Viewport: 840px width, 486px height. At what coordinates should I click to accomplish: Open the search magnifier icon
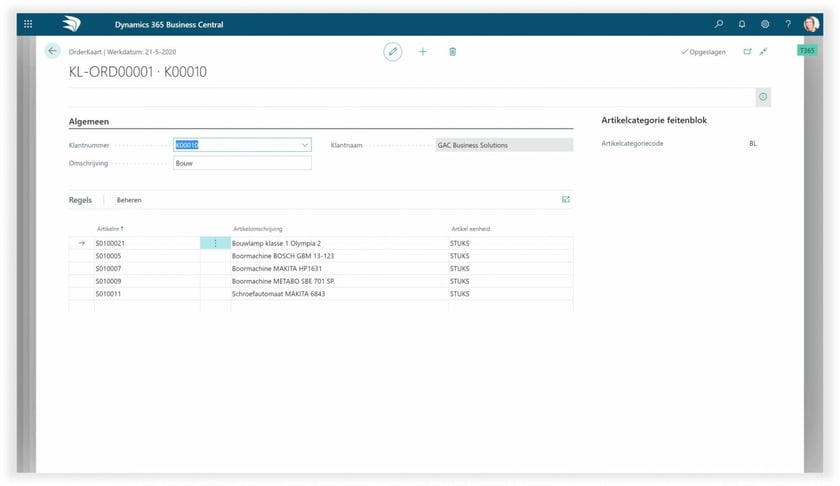pos(718,24)
